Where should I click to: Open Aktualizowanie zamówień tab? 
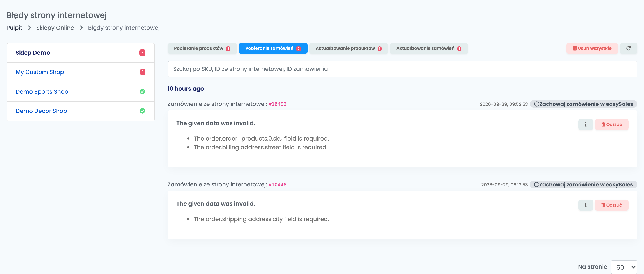pyautogui.click(x=428, y=48)
